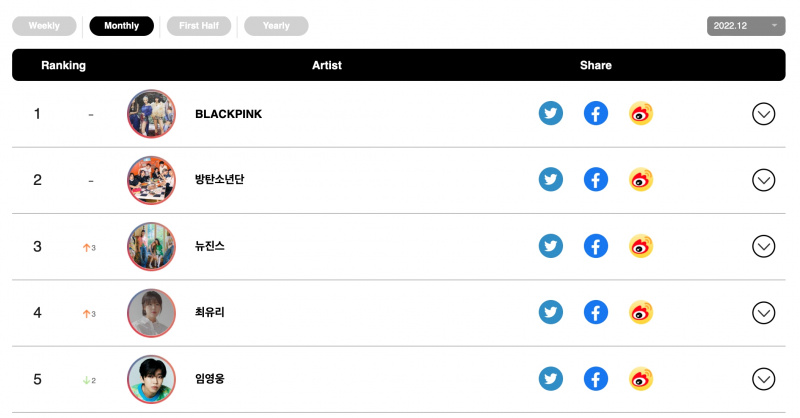Share 임영웅 ranking on Twitter
The image size is (800, 418).
[x=551, y=379]
